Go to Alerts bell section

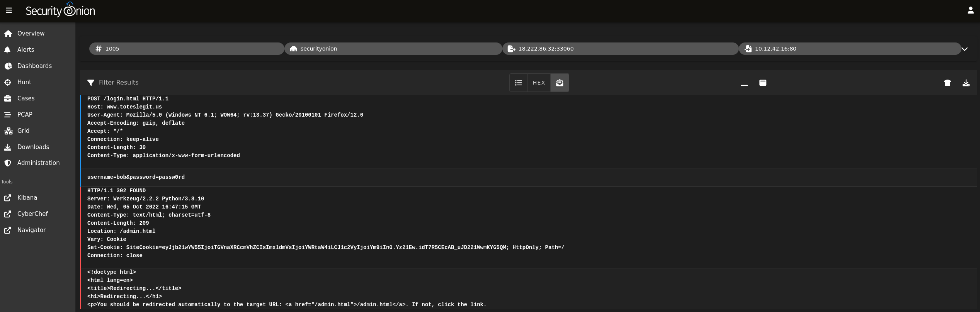tap(37, 50)
